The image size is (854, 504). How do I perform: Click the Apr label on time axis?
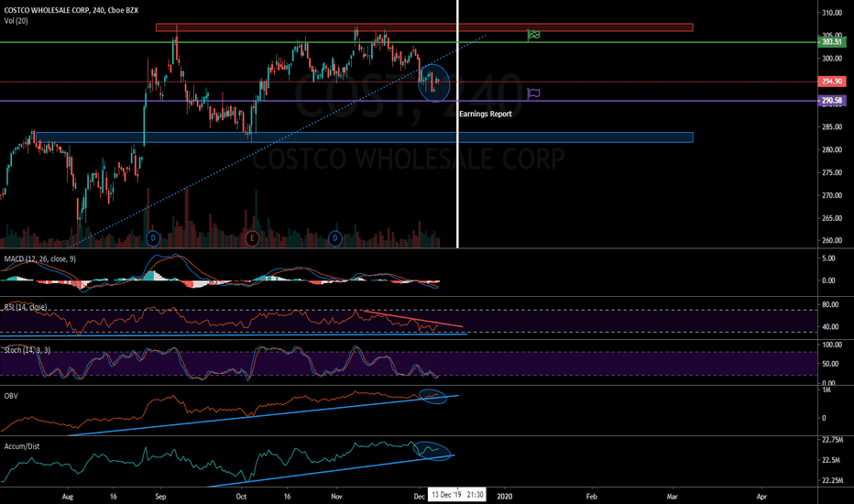[x=761, y=497]
